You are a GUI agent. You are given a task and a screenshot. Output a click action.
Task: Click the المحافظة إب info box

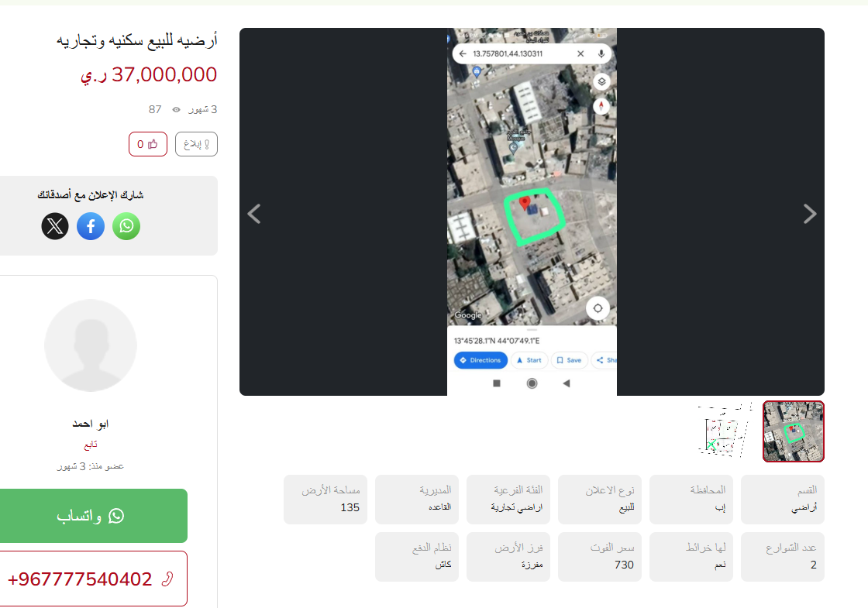point(691,499)
